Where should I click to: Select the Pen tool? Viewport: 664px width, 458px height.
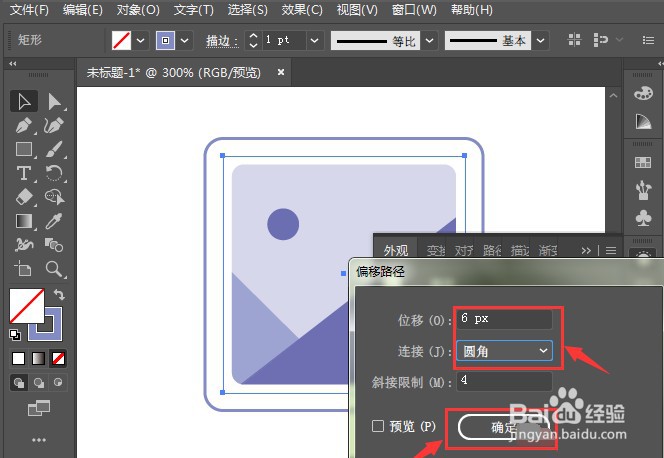(x=24, y=125)
